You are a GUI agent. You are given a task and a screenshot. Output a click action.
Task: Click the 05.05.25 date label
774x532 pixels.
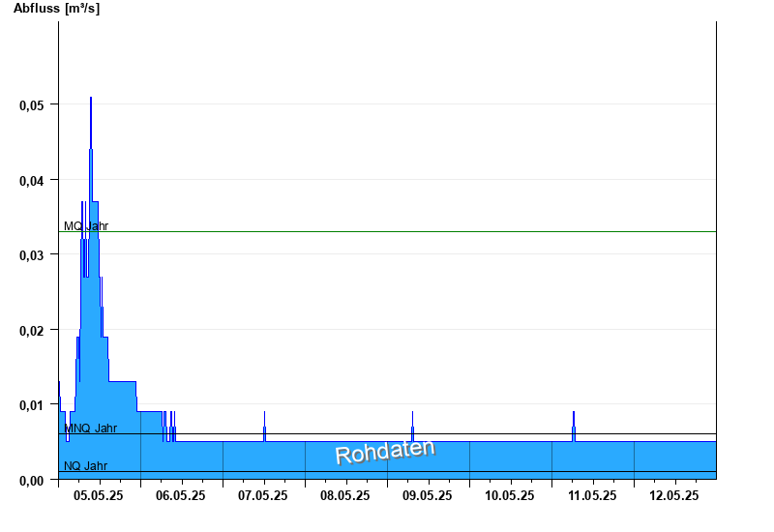(99, 495)
